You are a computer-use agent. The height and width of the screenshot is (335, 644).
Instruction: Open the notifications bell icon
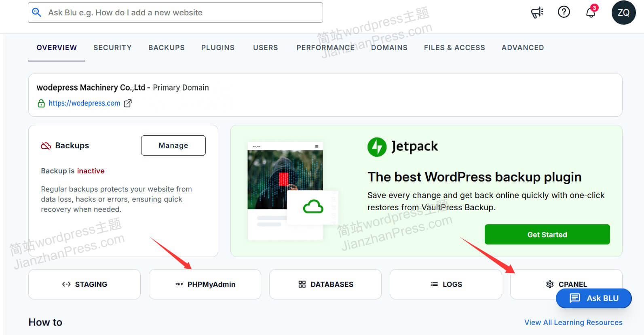pyautogui.click(x=591, y=12)
